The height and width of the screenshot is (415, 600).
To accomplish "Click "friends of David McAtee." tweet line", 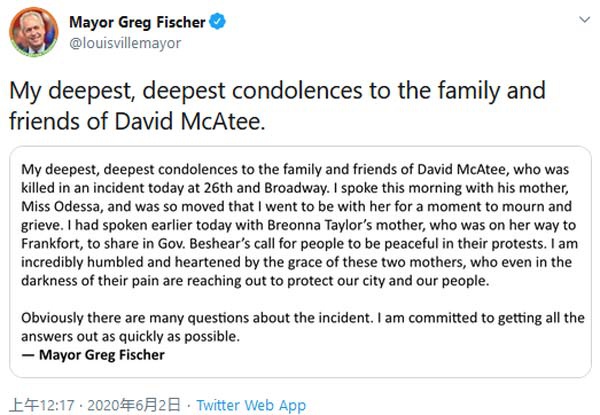I will [137, 121].
